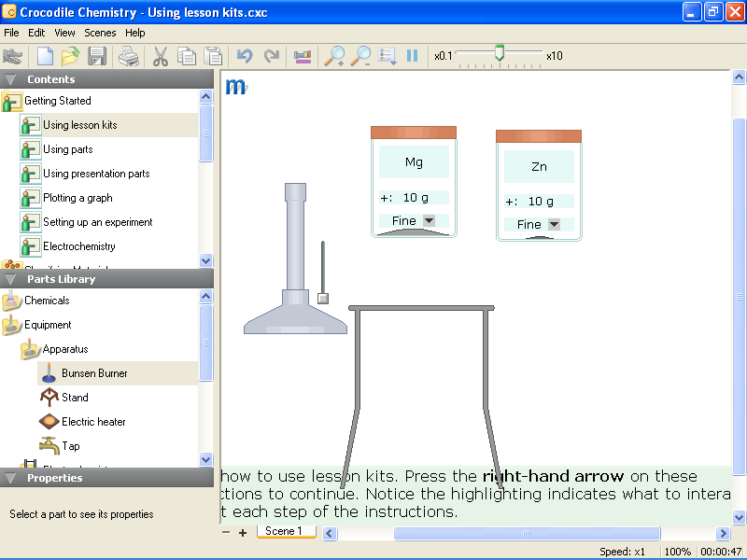
Task: Collapse the Properties panel header
Action: coord(11,478)
